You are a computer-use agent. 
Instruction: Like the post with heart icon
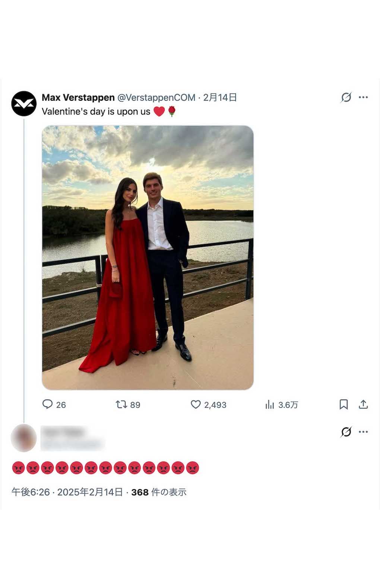point(196,404)
